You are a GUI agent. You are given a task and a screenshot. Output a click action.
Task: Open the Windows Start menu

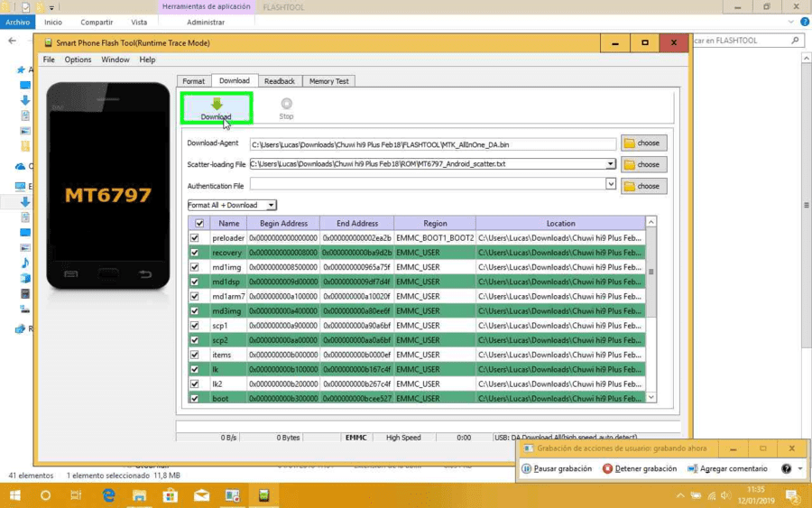point(15,495)
